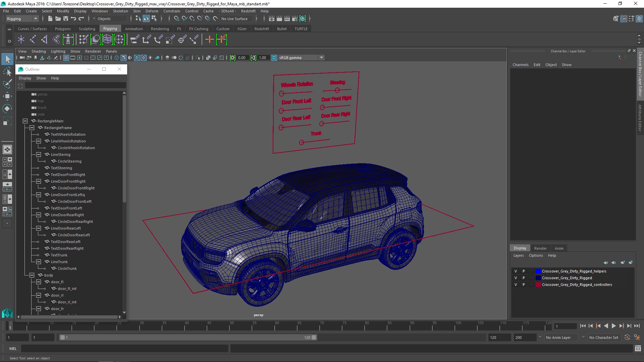Viewport: 644px width, 362px height.
Task: Collapse the door_fl node in Outliner
Action: coord(39,282)
